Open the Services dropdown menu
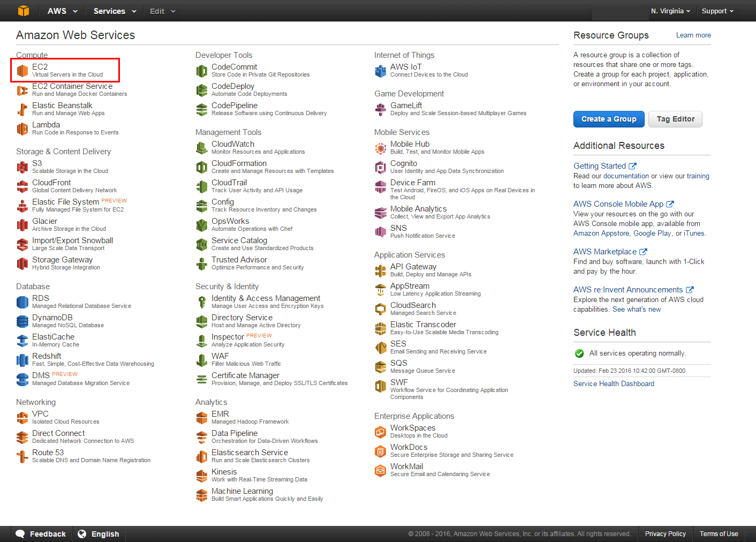This screenshot has width=756, height=542. click(x=115, y=11)
